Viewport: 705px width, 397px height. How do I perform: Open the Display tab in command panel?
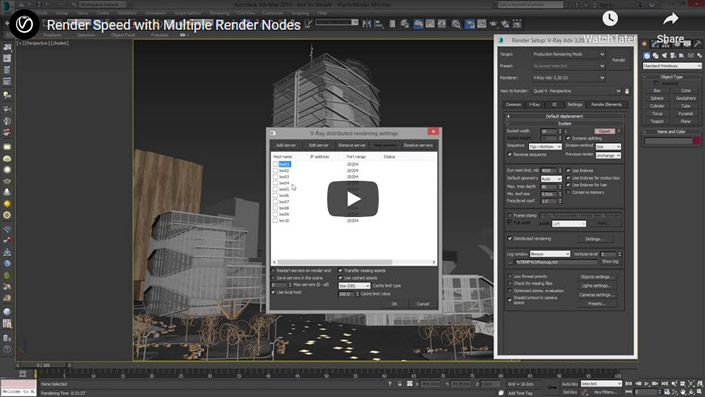[687, 44]
